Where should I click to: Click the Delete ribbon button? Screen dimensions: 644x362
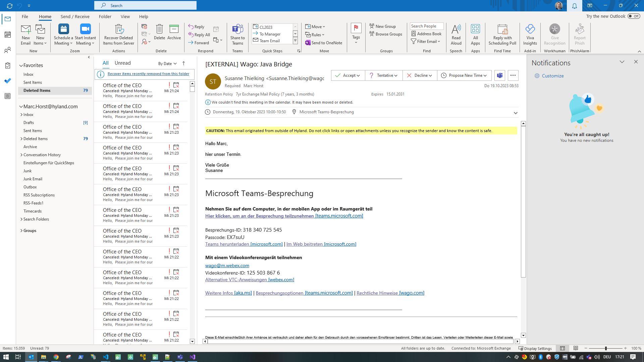[x=159, y=32]
